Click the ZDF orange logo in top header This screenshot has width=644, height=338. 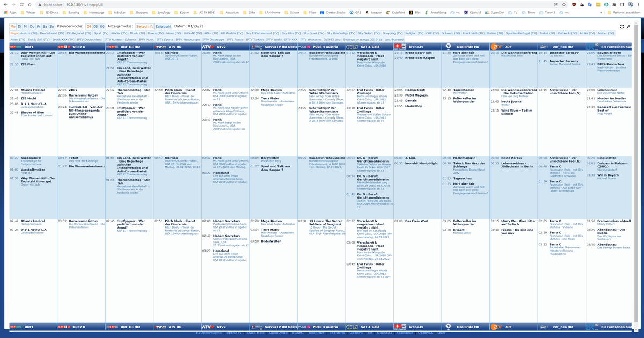495,47
